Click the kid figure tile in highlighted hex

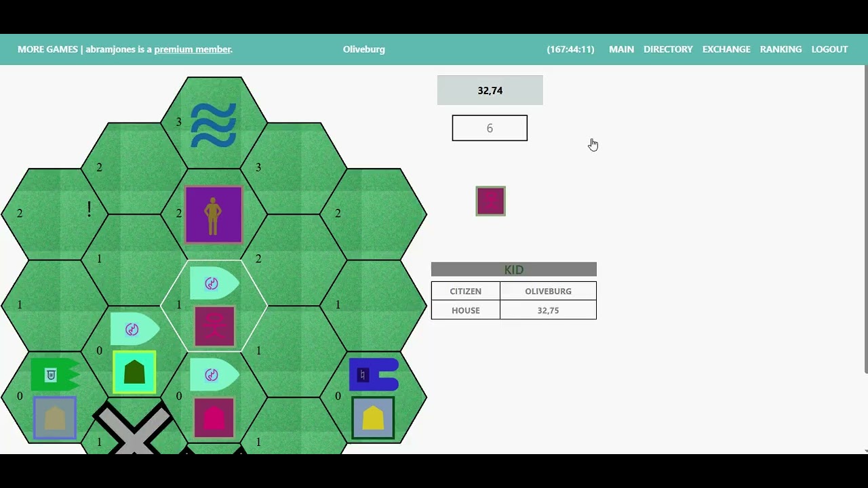coord(214,326)
